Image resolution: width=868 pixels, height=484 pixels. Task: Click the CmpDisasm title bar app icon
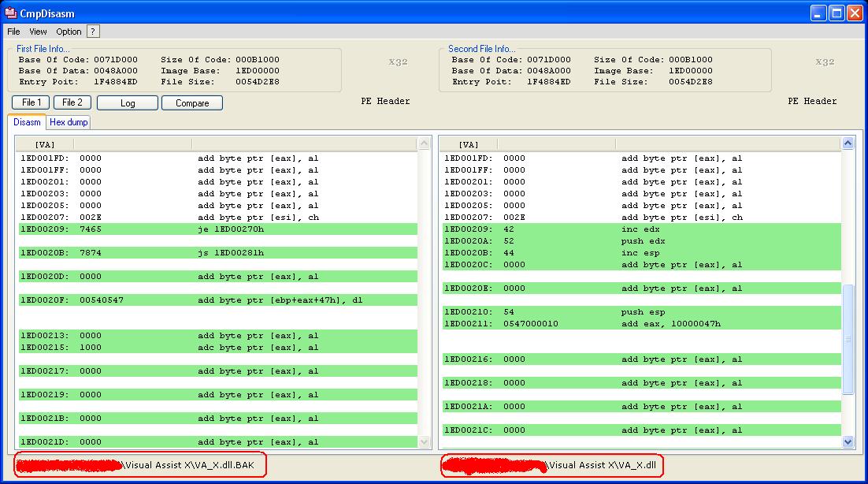tap(10, 13)
